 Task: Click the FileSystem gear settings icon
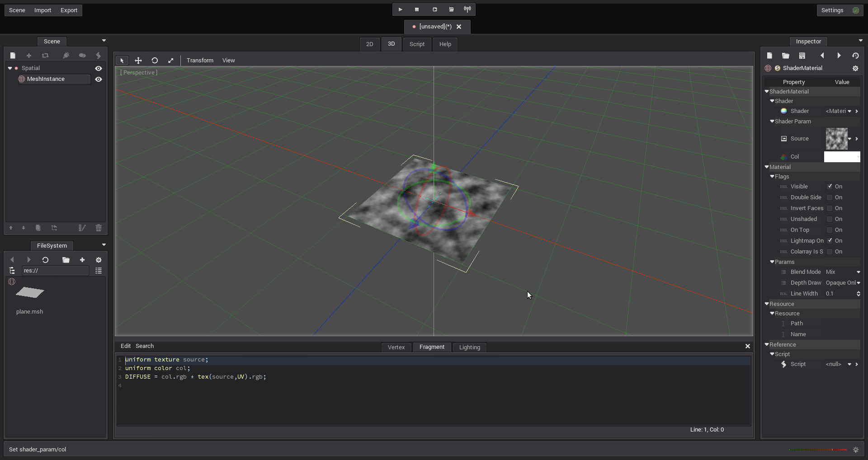99,260
